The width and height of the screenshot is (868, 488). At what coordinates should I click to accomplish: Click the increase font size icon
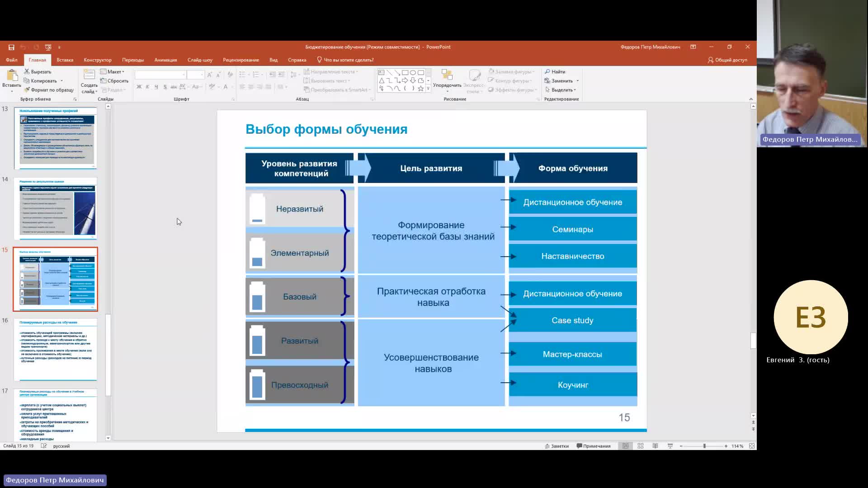pos(209,75)
